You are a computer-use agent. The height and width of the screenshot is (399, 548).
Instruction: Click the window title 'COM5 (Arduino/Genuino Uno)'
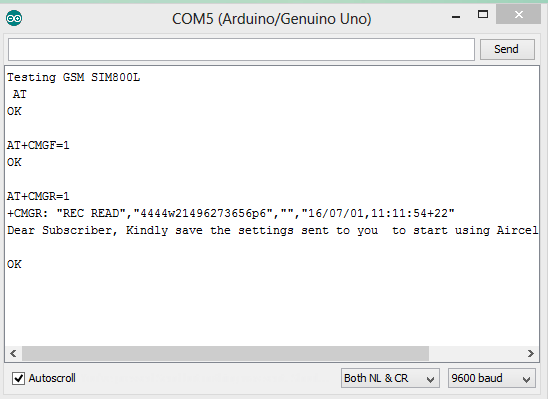[272, 19]
